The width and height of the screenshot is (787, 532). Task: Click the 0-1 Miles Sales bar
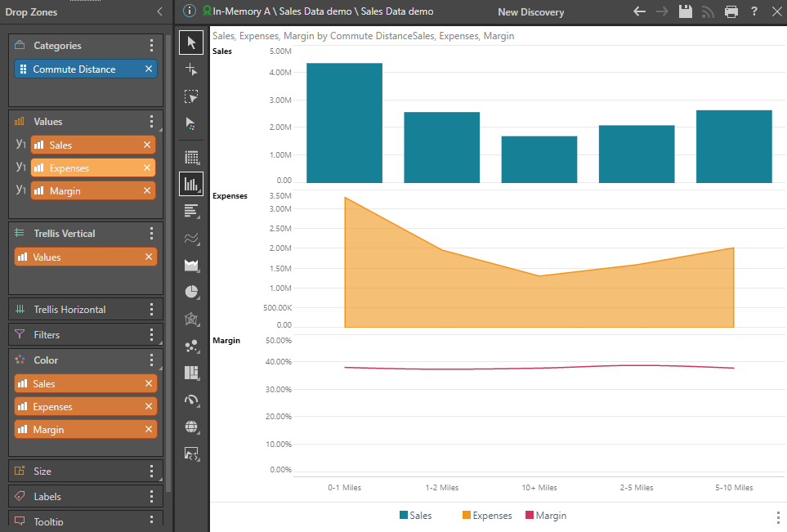344,123
